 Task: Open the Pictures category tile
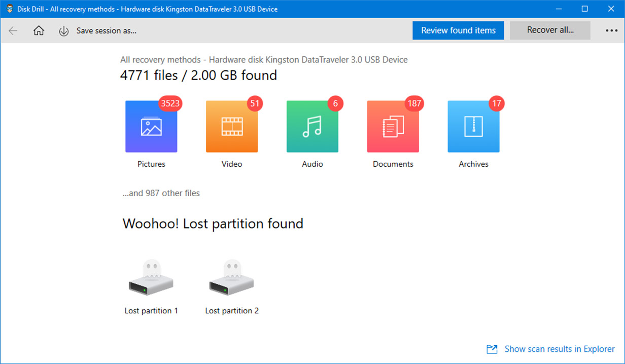pyautogui.click(x=151, y=126)
